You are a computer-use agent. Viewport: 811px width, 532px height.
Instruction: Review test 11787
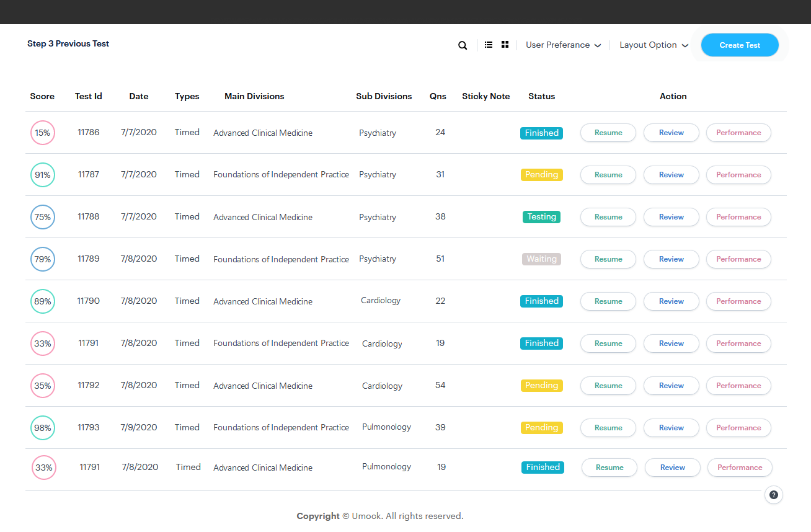(671, 175)
